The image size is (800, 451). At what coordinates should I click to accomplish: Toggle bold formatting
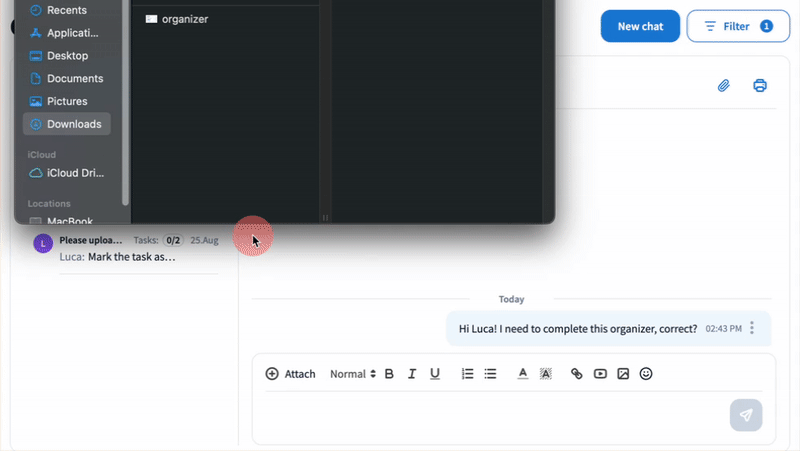point(389,374)
